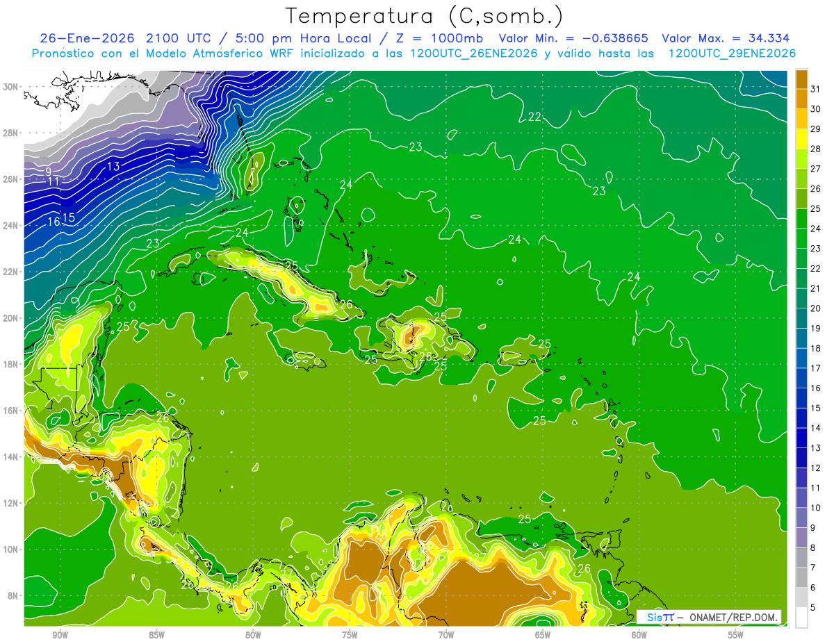Click the '90W' longitude axis label
This screenshot has height=644, width=834.
(60, 635)
